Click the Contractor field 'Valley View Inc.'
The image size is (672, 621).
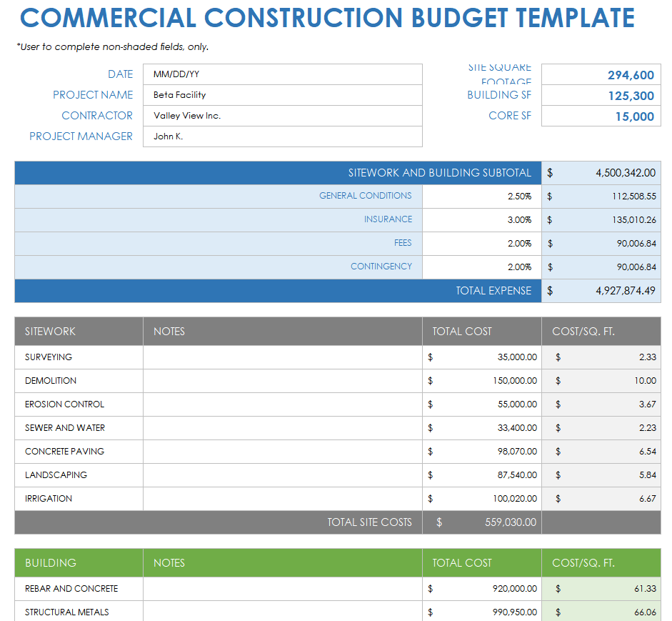(282, 116)
